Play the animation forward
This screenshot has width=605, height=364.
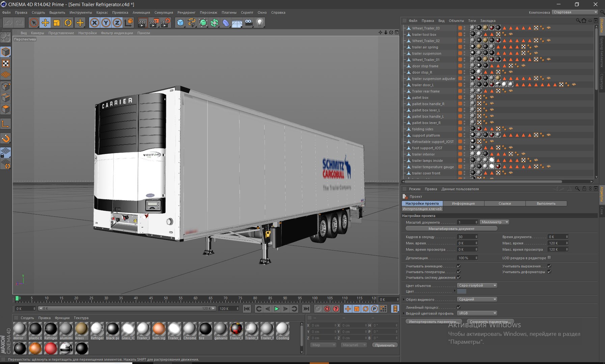(277, 309)
